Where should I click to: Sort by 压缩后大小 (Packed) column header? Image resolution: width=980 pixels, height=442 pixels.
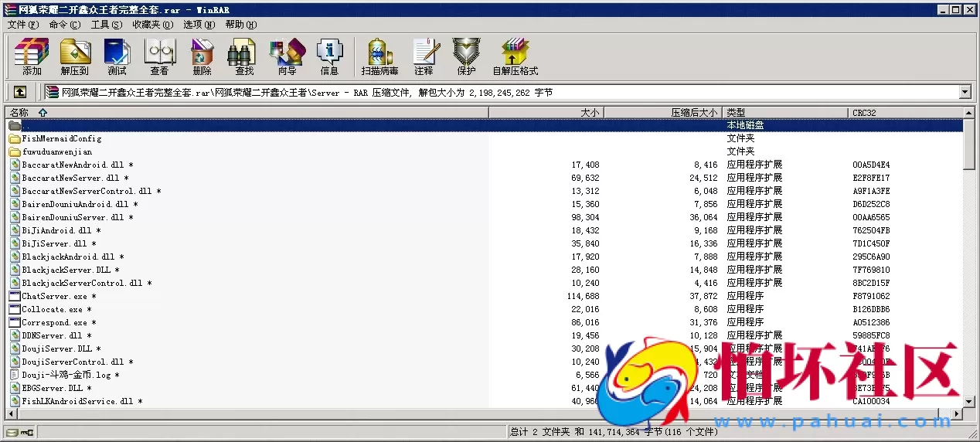click(x=662, y=113)
